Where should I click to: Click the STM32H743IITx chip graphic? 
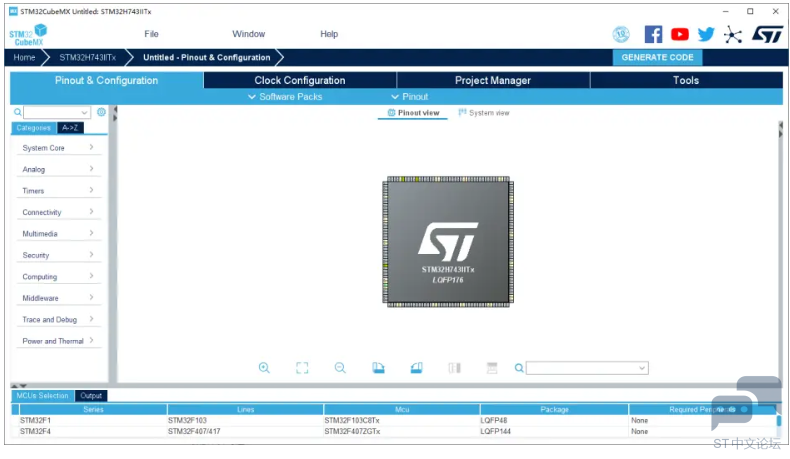coord(448,242)
